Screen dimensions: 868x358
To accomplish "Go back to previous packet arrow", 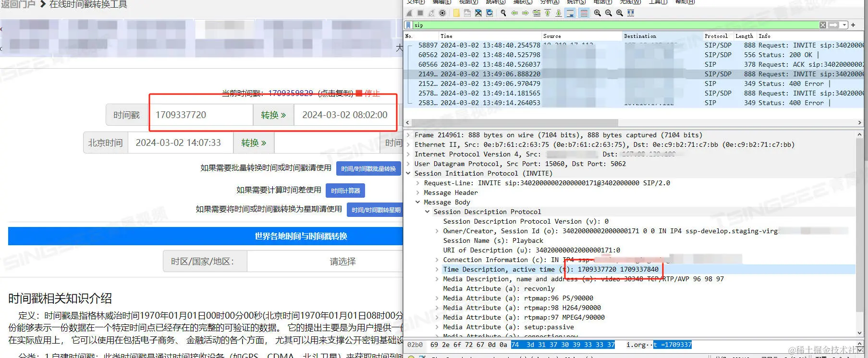I will click(x=514, y=13).
